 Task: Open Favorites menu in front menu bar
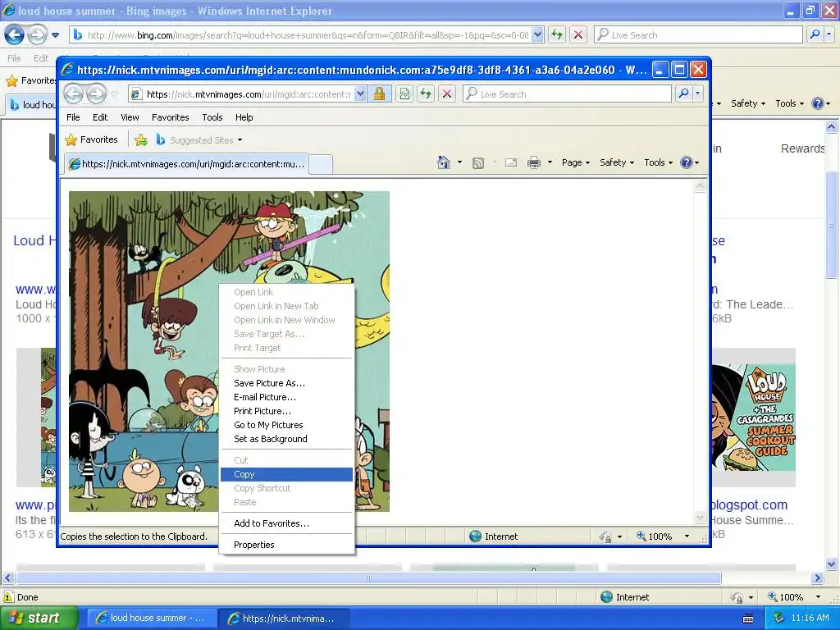click(x=171, y=117)
